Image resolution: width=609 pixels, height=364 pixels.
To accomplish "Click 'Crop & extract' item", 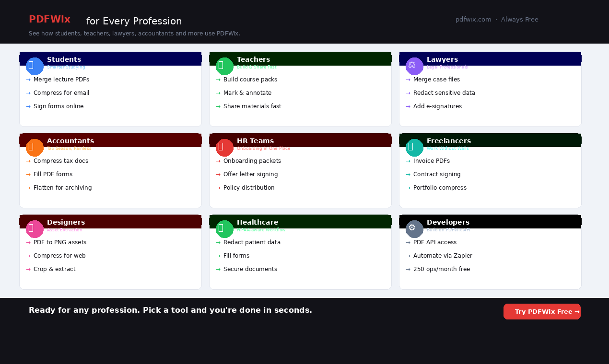I will [55, 269].
